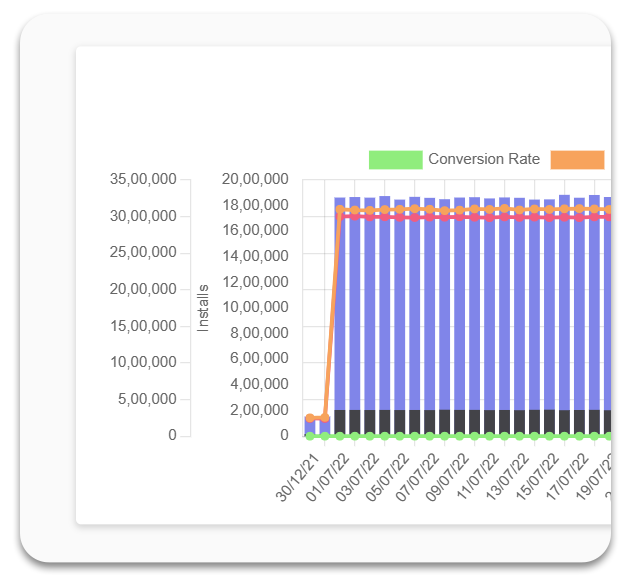Click the 12,00,000 Installs axis value
631x576 pixels.
coord(255,282)
